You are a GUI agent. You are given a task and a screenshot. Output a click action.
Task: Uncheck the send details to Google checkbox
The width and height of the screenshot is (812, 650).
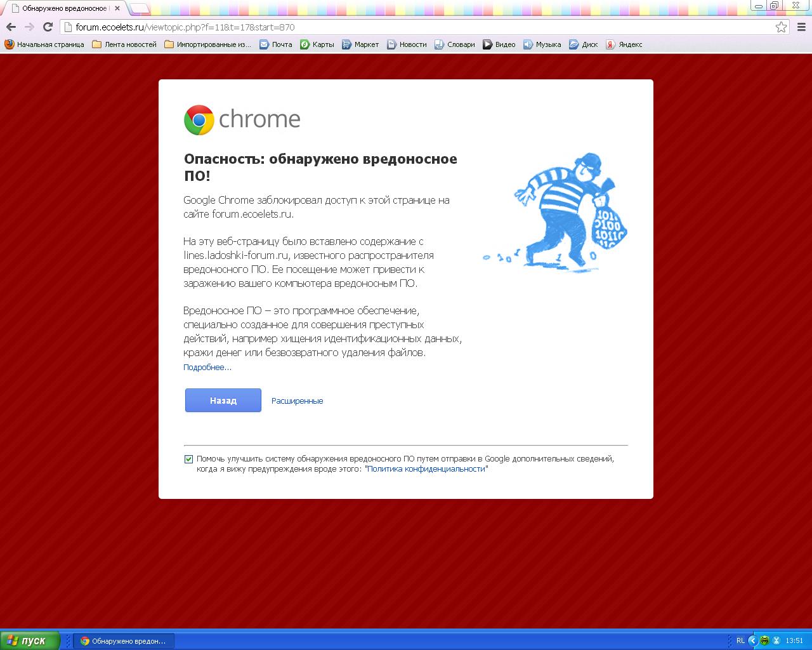[188, 459]
